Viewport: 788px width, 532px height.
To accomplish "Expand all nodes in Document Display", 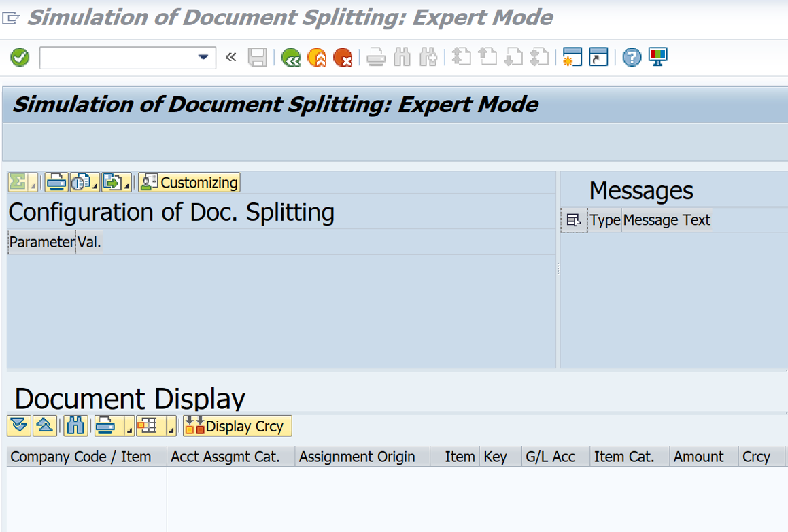I will (x=19, y=426).
